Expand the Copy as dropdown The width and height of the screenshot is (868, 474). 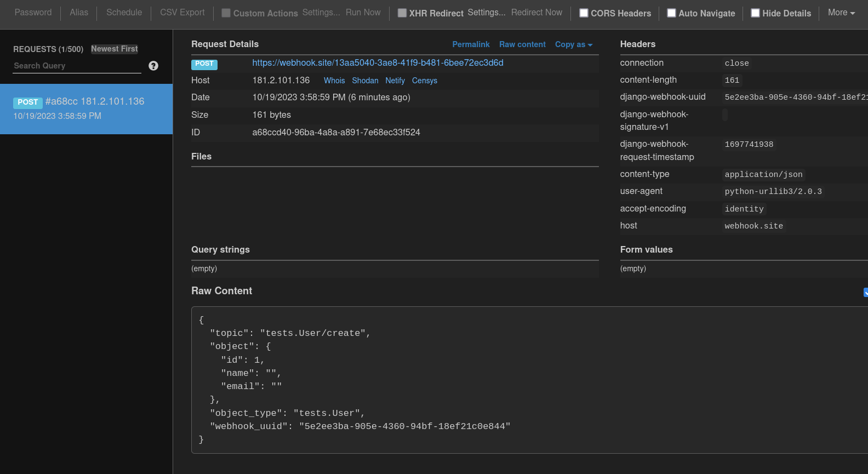pyautogui.click(x=574, y=44)
